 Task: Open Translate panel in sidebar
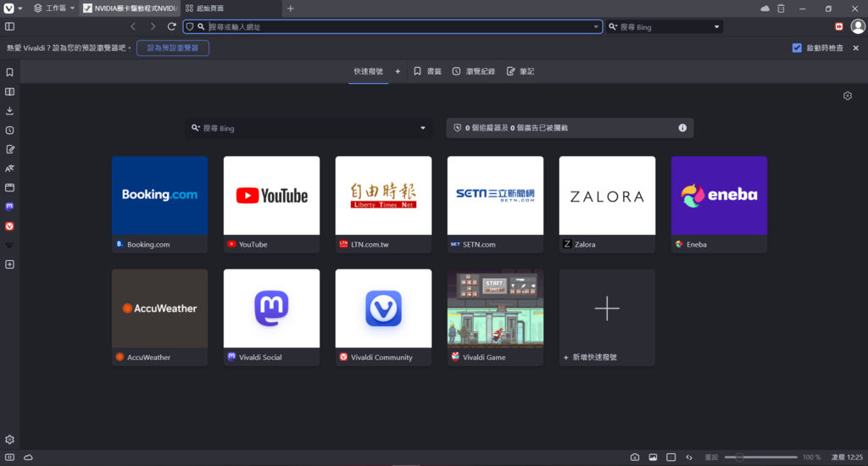point(9,169)
